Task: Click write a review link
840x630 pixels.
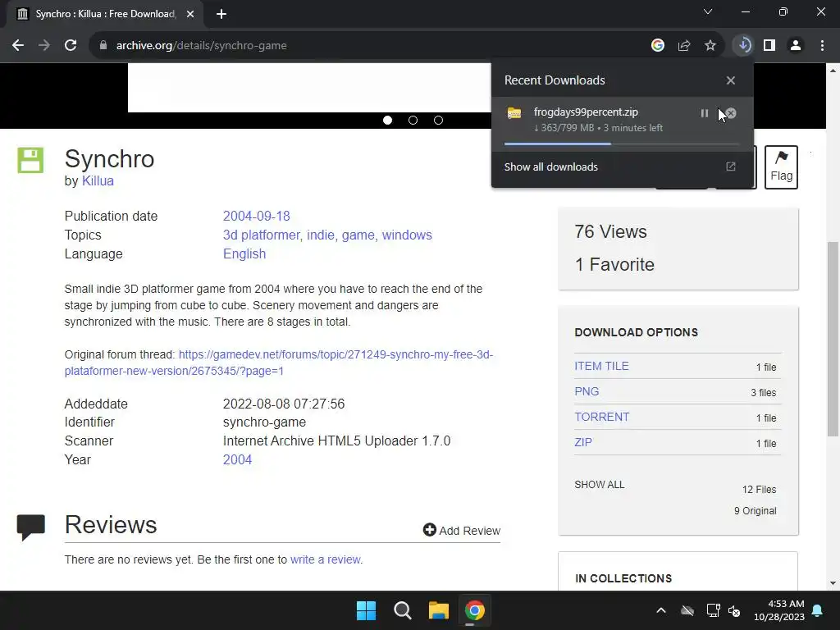Action: 325,559
